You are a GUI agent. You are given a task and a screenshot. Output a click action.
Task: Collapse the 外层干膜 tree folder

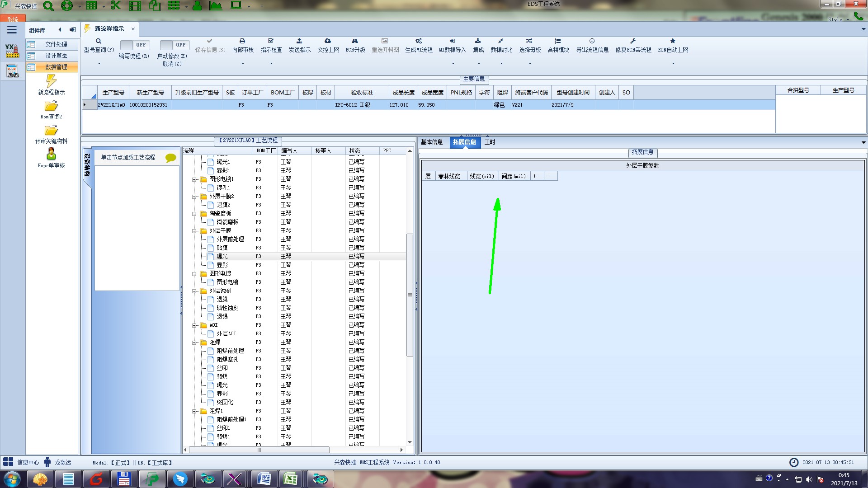click(195, 231)
